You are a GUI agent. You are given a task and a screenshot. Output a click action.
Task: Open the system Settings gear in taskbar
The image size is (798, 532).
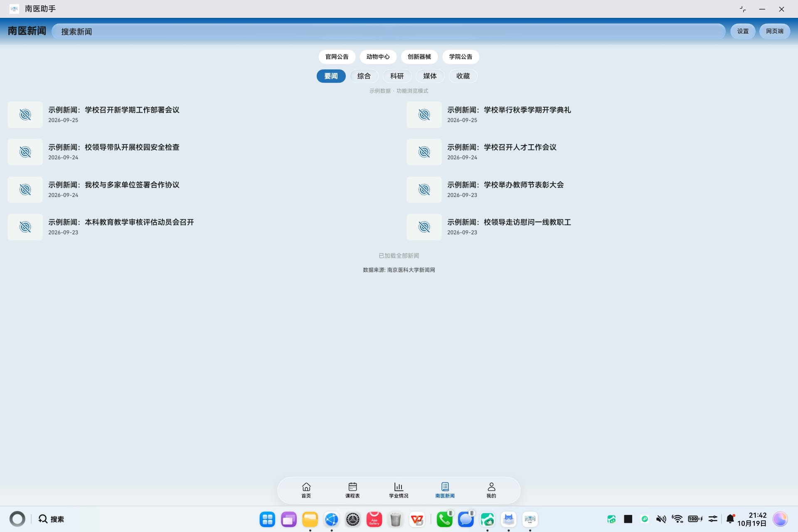[353, 519]
